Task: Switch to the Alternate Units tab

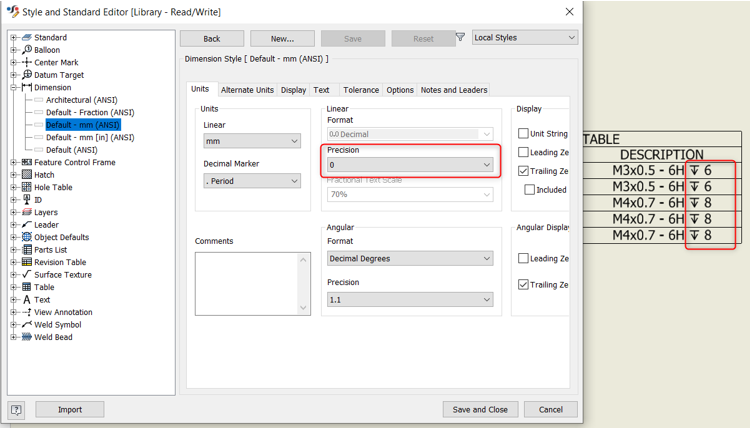Action: pos(247,90)
